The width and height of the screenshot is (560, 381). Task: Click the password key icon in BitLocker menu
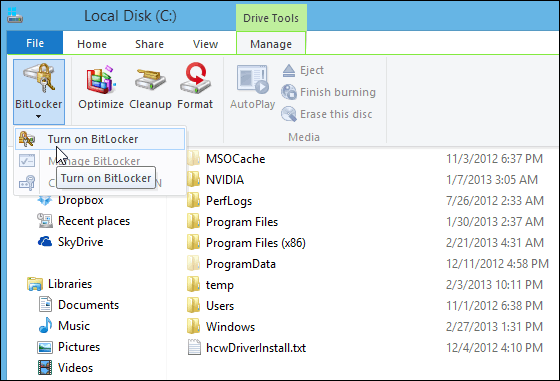click(27, 183)
